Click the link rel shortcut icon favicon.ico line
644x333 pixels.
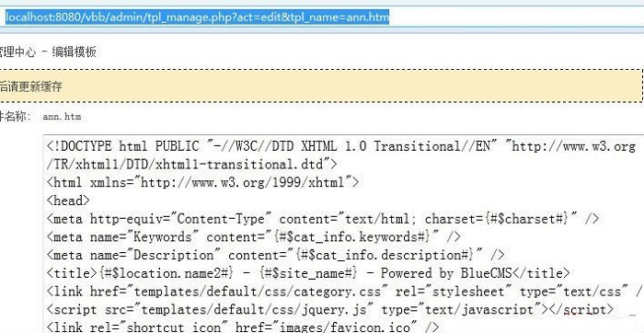coord(243,327)
